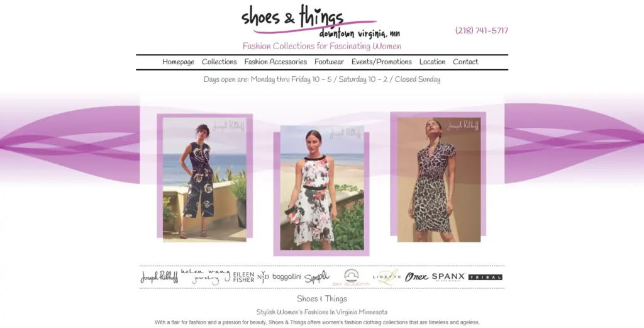Click the Onex brand logo
This screenshot has width=644, height=328.
point(416,277)
